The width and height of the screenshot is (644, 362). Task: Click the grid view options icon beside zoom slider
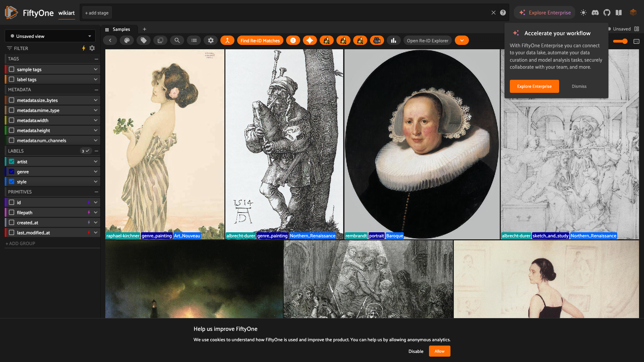[636, 41]
